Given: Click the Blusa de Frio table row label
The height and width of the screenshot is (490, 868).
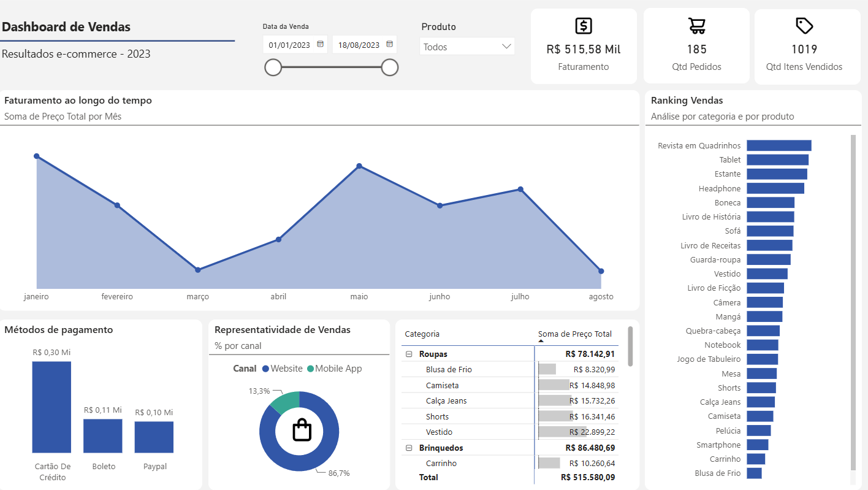Looking at the screenshot, I should point(449,370).
